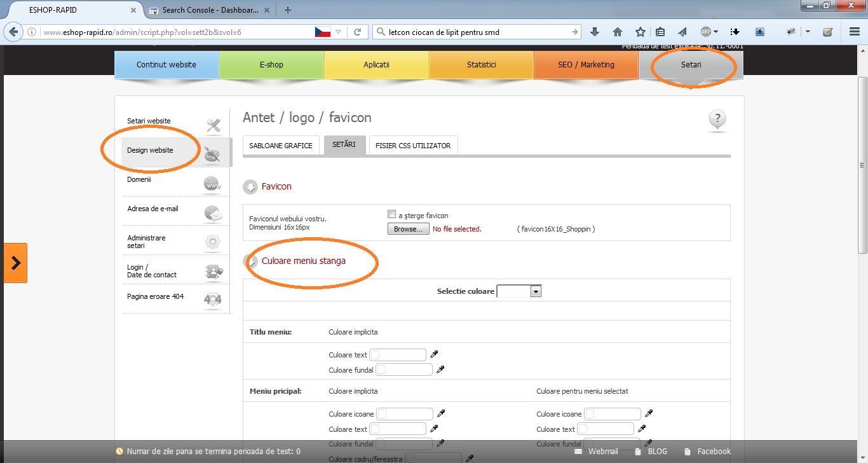
Task: Click the browser search box
Action: click(x=478, y=32)
